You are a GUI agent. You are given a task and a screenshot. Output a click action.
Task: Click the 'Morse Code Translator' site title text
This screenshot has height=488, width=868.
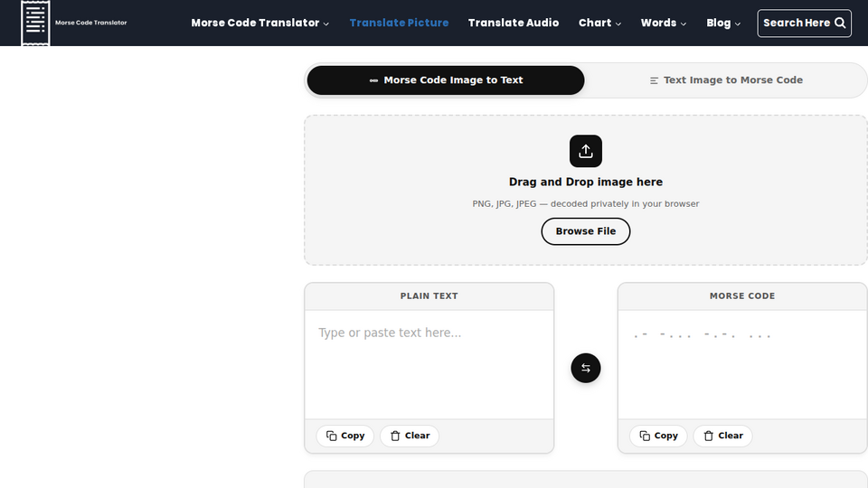point(90,23)
